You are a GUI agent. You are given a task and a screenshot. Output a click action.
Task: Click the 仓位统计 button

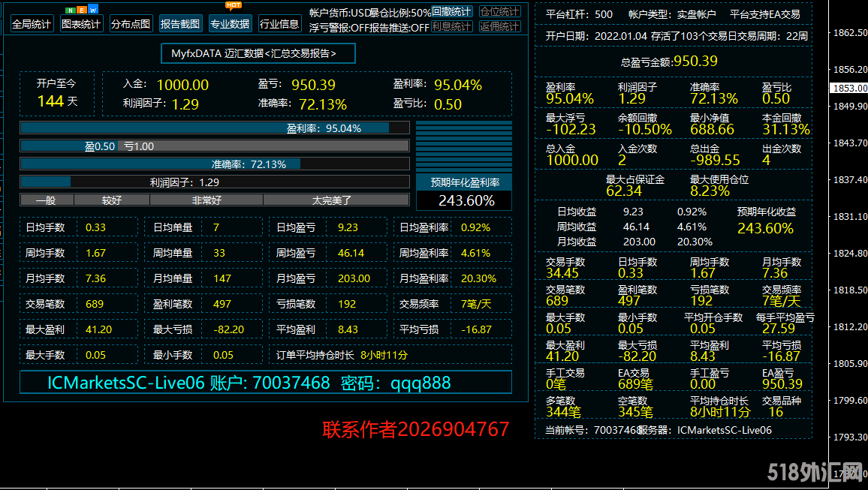click(x=500, y=11)
